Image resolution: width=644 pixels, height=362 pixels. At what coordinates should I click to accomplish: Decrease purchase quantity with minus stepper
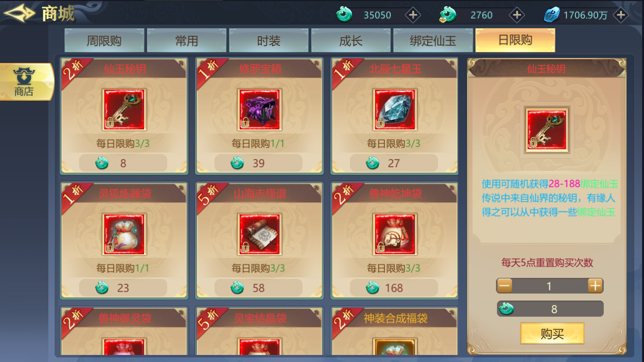tap(505, 286)
